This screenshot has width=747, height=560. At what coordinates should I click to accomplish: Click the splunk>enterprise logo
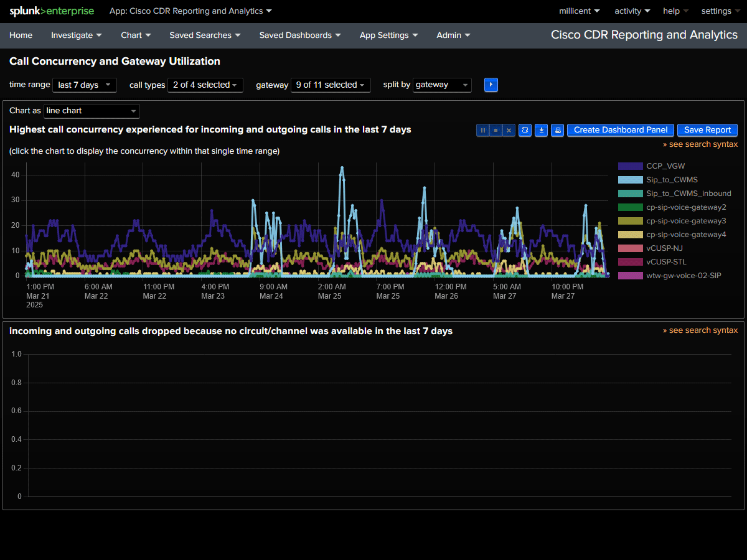[52, 11]
